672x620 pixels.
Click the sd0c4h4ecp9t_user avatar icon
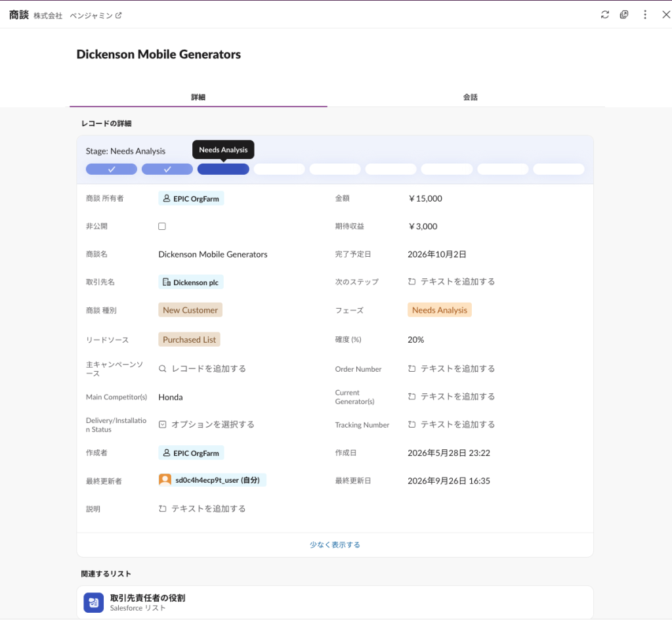pyautogui.click(x=165, y=480)
